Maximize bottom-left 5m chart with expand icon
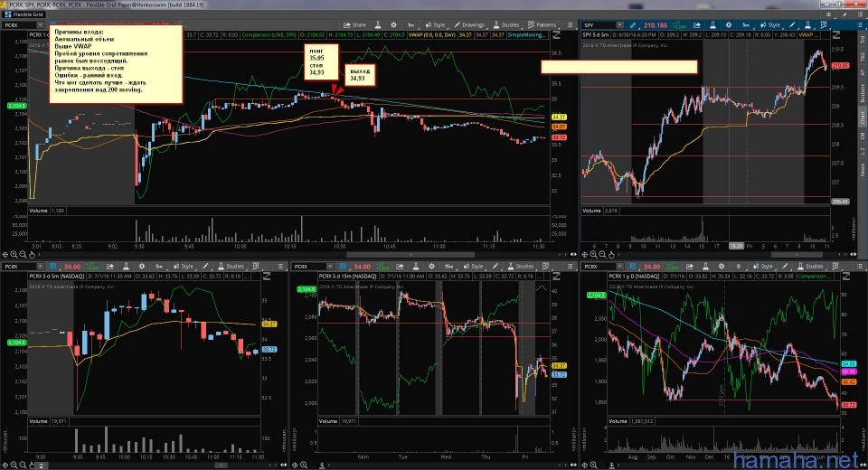This screenshot has height=470, width=868. (266, 276)
